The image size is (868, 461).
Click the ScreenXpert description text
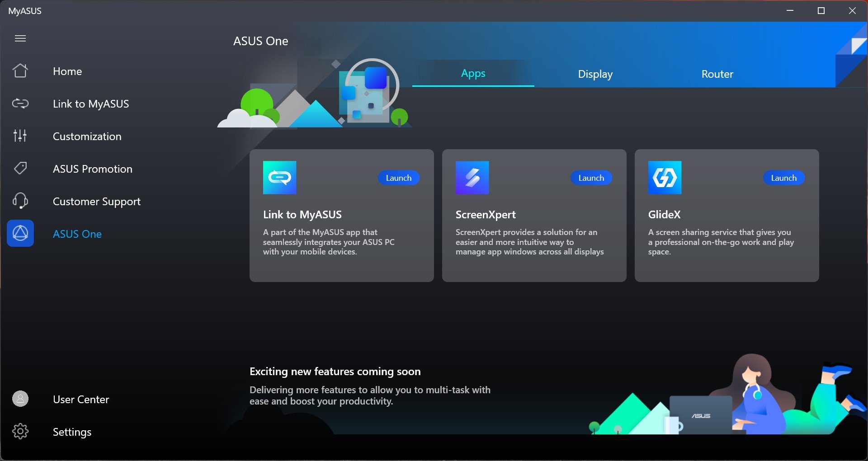click(x=529, y=242)
